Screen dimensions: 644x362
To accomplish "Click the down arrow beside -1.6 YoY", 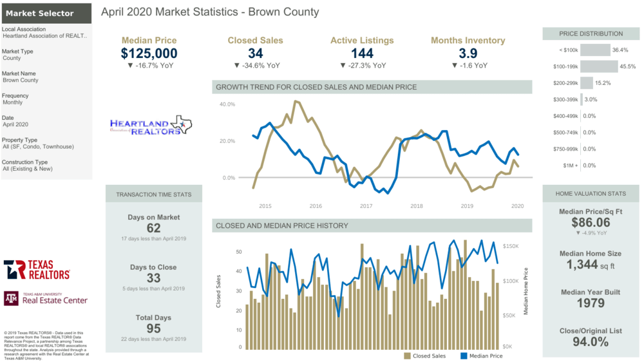I will click(454, 66).
